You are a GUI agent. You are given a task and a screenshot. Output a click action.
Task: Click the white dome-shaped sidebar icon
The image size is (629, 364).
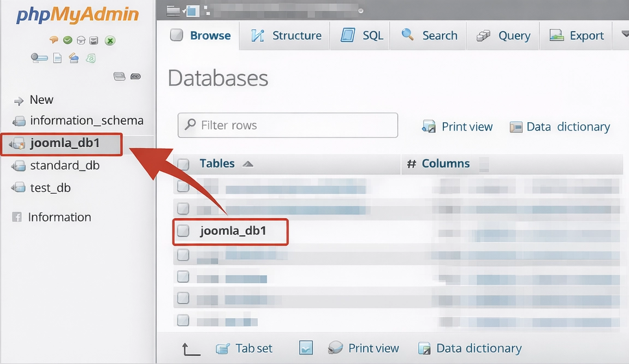tap(81, 40)
